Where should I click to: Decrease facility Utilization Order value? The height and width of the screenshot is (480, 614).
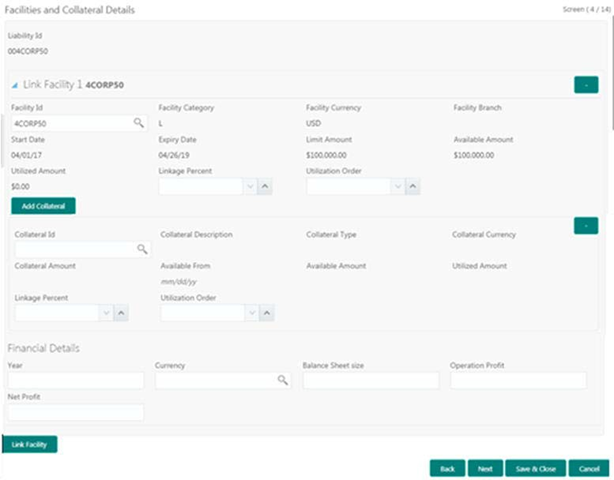(x=398, y=187)
